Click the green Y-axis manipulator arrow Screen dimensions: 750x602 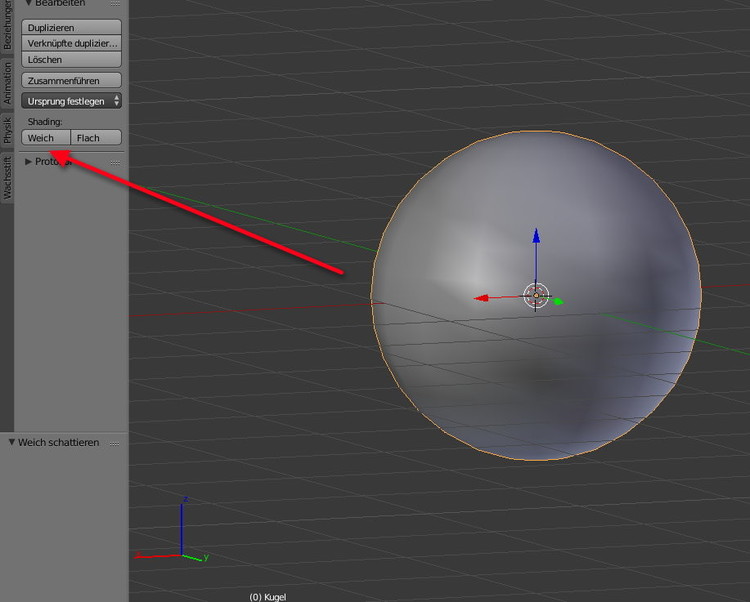click(x=558, y=300)
